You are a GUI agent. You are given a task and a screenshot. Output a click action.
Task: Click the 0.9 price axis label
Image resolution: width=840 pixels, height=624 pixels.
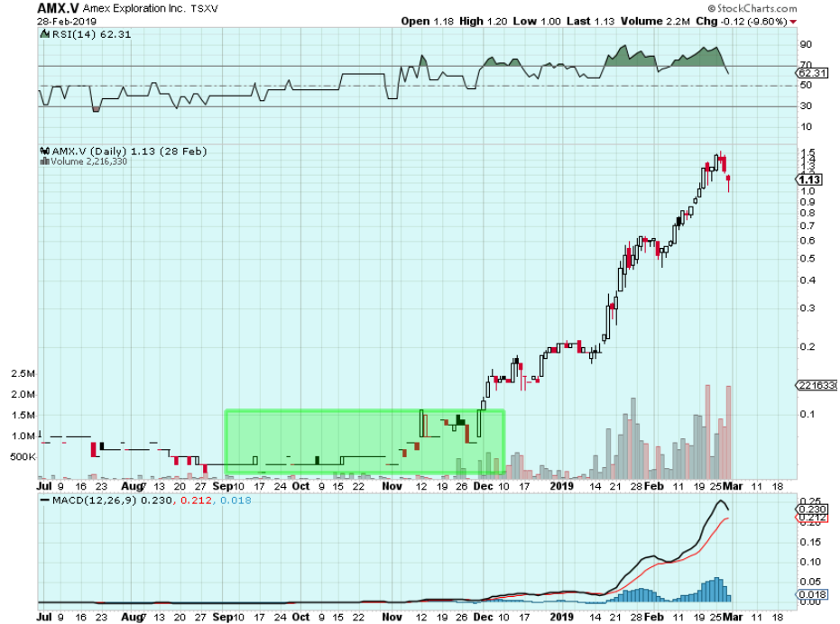click(x=808, y=202)
